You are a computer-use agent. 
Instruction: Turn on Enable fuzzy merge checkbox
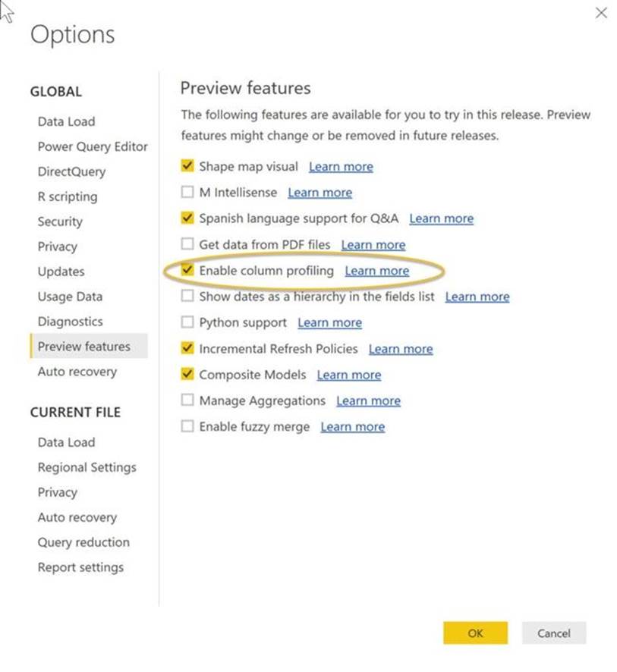click(x=187, y=427)
